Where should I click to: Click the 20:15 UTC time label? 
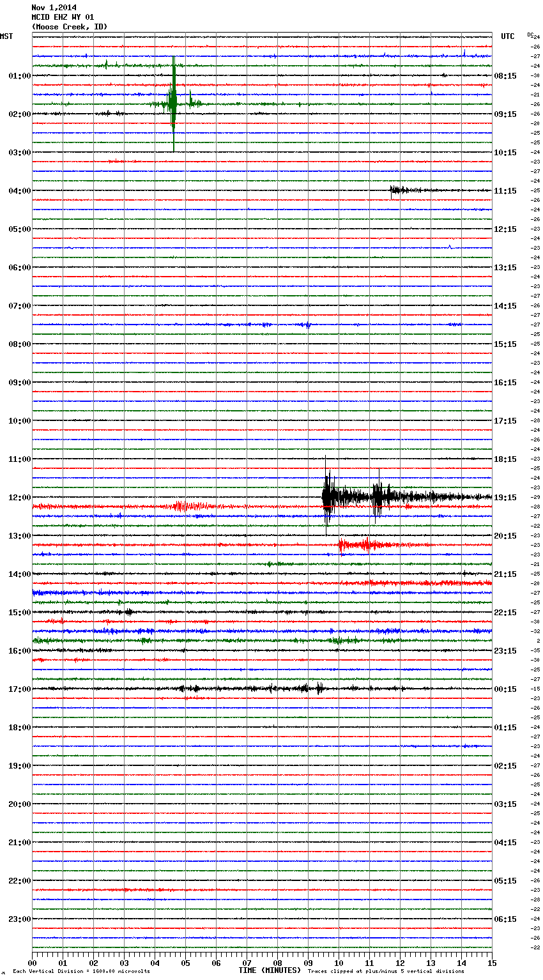[x=505, y=535]
